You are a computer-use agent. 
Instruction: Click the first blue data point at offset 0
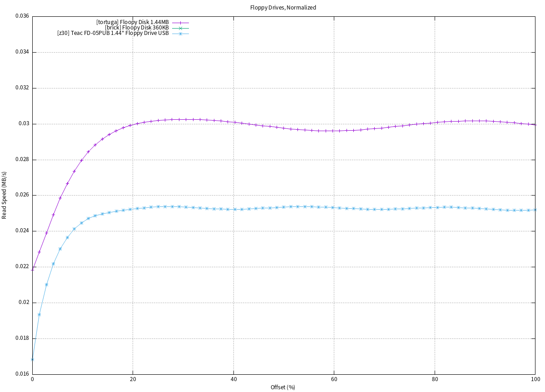(x=32, y=359)
